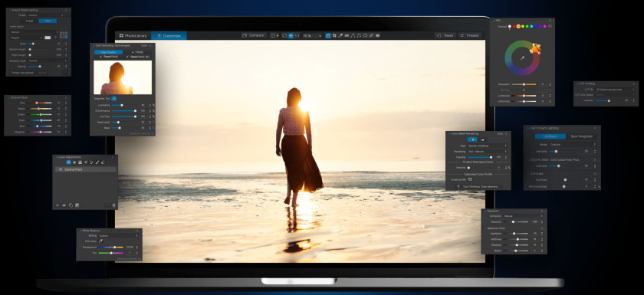Switch to the PhotoLibrary tab
Screen dimensions: 644x295
[x=133, y=36]
